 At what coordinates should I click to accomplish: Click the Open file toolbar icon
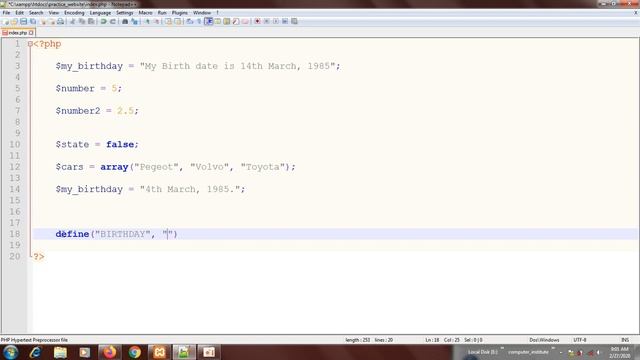[x=14, y=21]
